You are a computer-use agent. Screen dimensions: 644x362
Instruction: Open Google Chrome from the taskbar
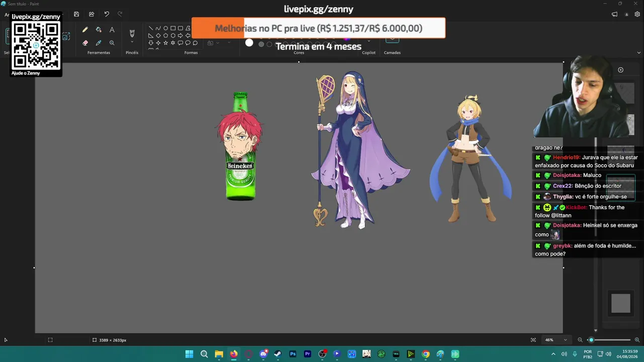[x=426, y=354]
